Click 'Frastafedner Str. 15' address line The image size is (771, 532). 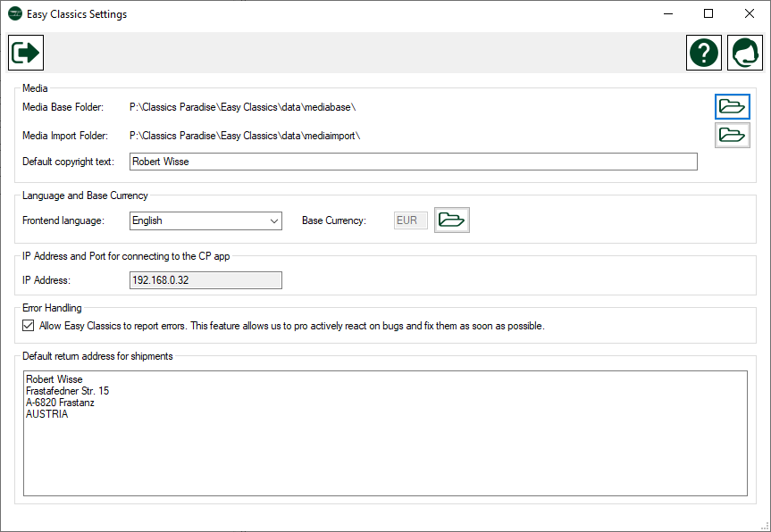(67, 391)
